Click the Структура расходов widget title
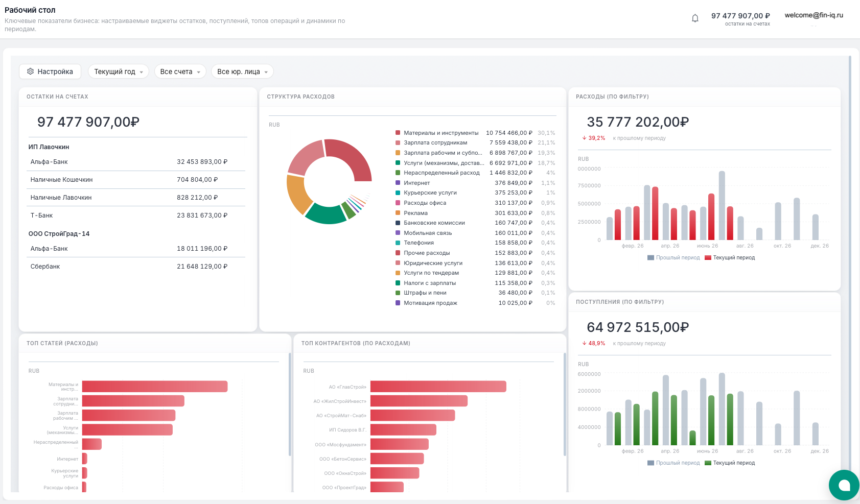 [x=300, y=97]
